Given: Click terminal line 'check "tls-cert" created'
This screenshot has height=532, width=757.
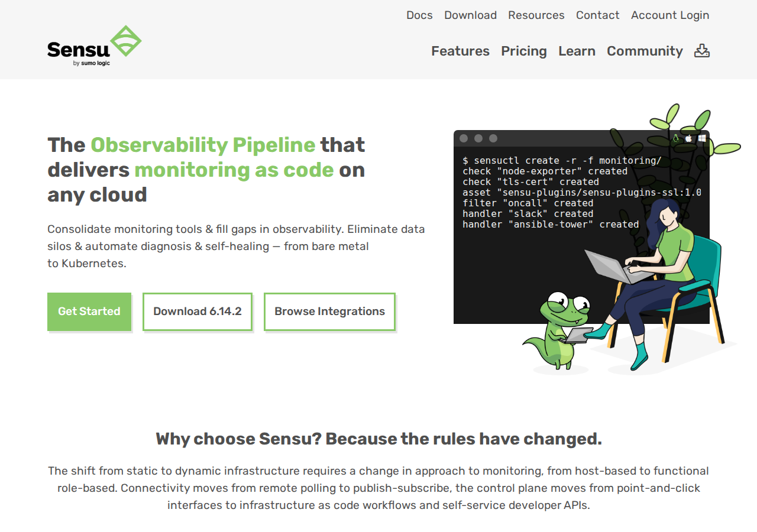Looking at the screenshot, I should [x=530, y=182].
